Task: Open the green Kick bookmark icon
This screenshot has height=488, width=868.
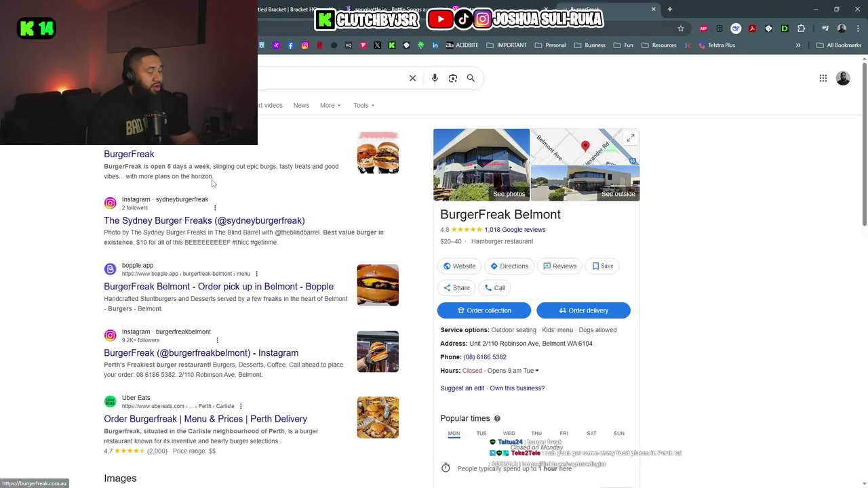Action: tap(391, 45)
